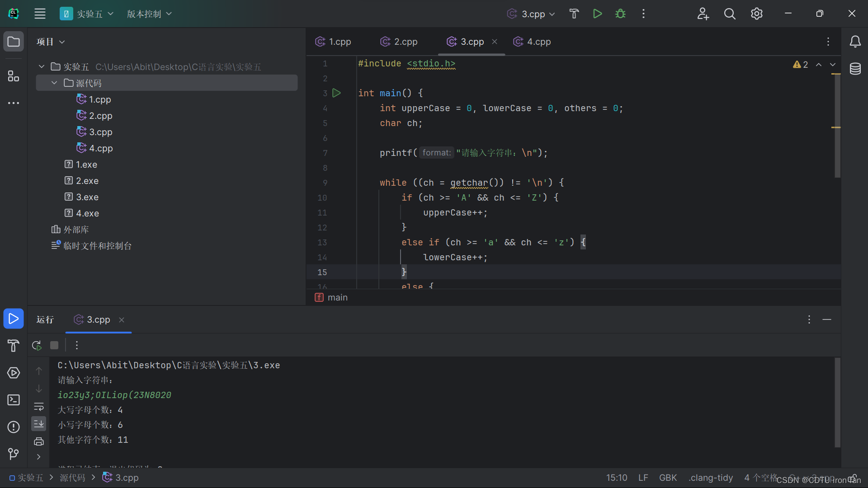
Task: Show more tool windows ellipsis in left sidebar
Action: (x=14, y=103)
